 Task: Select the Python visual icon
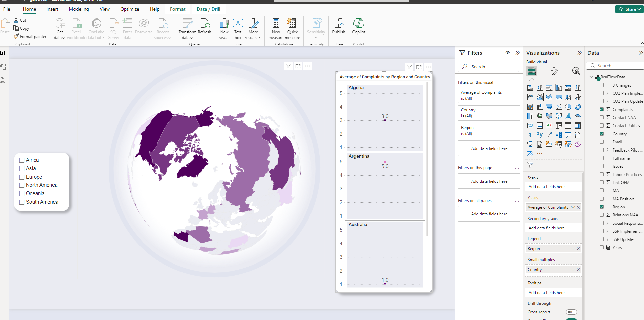pos(539,135)
